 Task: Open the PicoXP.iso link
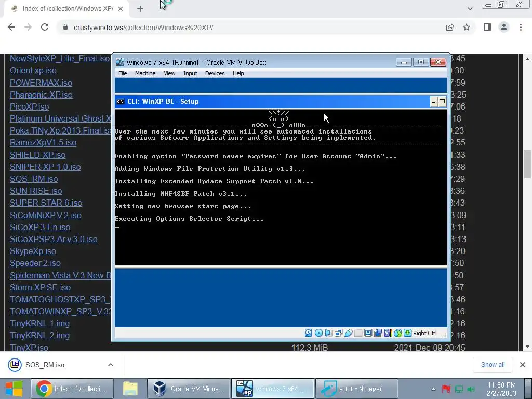coord(30,107)
